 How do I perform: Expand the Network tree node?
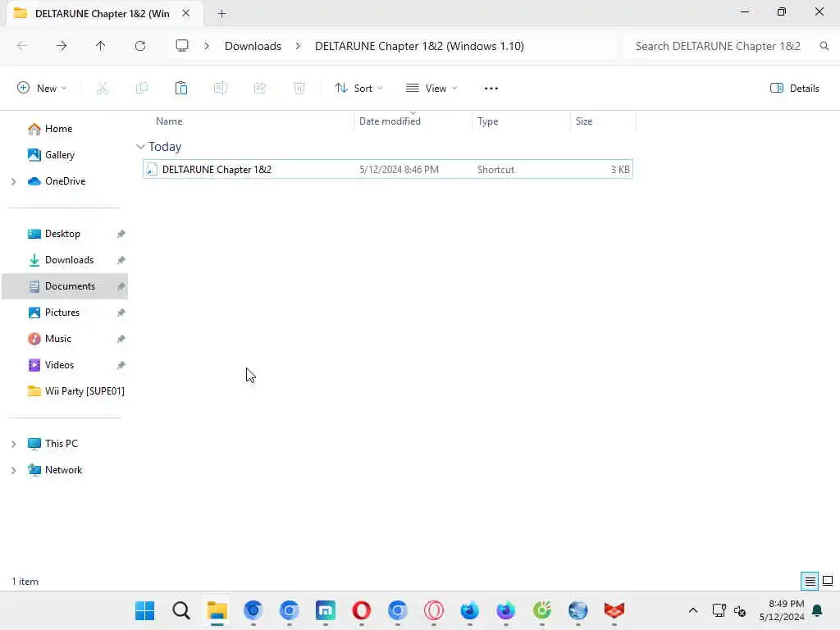[x=13, y=470]
